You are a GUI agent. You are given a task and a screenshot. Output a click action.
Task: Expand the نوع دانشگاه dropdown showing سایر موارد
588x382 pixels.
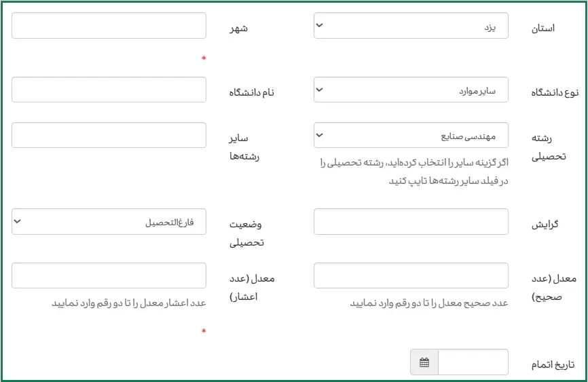click(x=411, y=90)
